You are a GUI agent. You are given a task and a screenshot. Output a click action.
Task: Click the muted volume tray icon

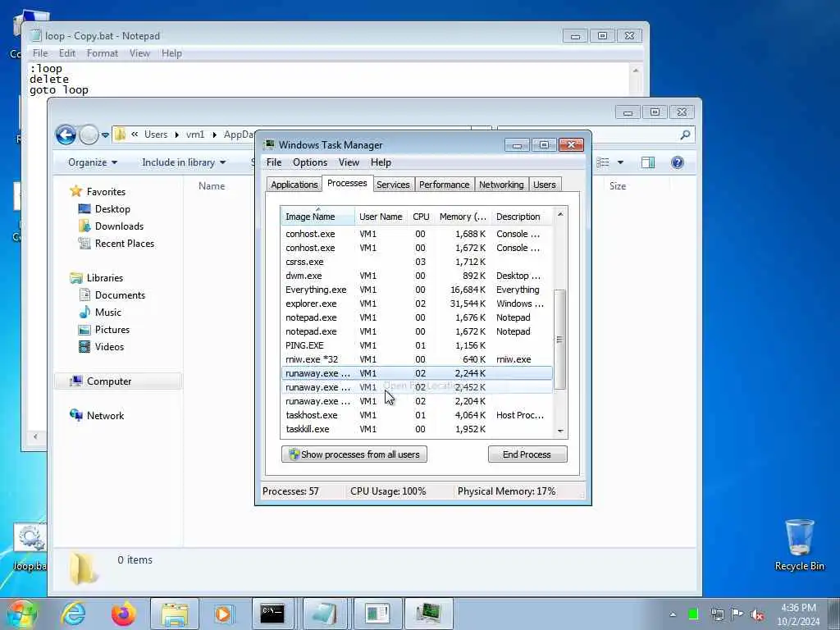[757, 614]
